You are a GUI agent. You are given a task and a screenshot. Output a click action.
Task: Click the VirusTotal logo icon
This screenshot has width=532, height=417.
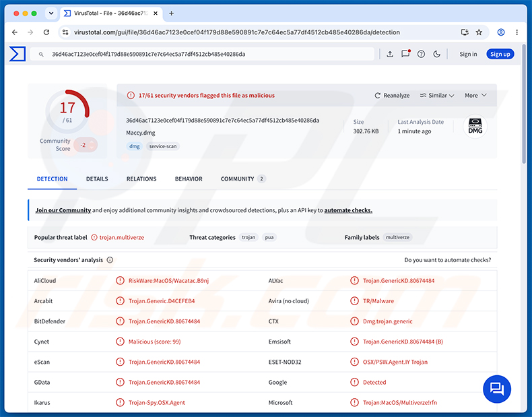click(x=18, y=54)
